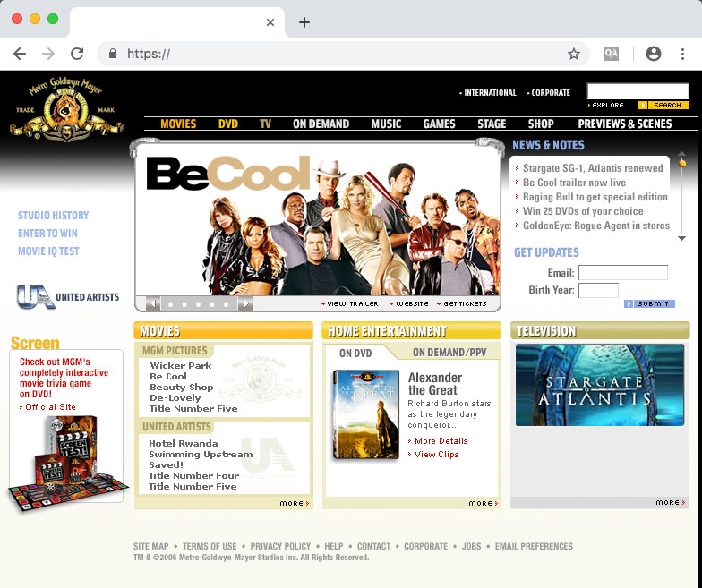Open Studio History in the sidebar

[x=54, y=215]
